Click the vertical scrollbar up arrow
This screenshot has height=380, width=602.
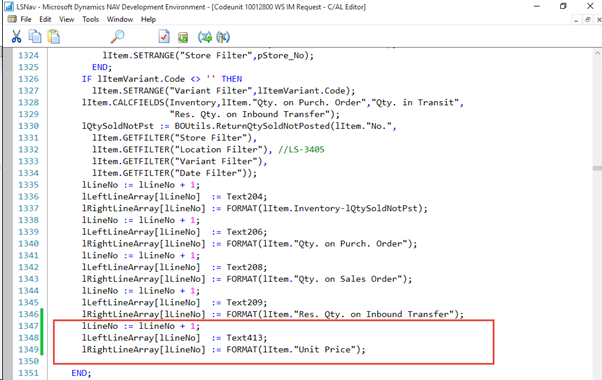[597, 54]
